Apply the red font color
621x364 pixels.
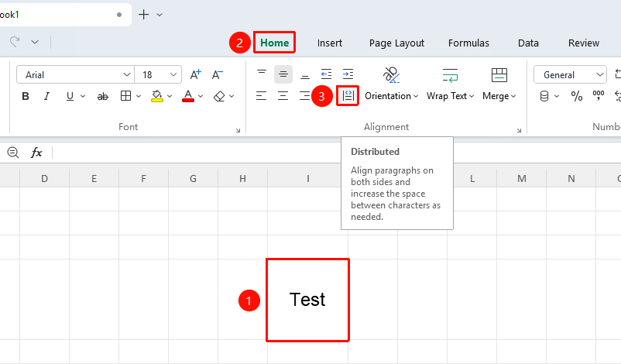(x=188, y=96)
